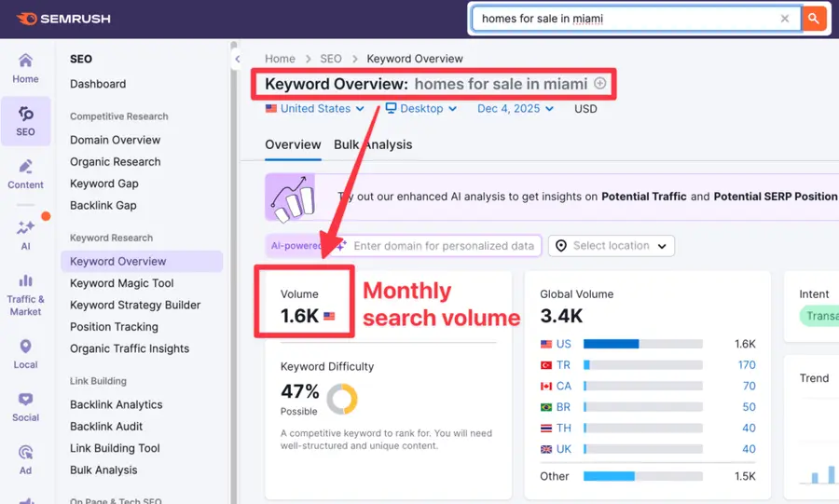Open Bulk Analysis in Link Building section

point(103,470)
